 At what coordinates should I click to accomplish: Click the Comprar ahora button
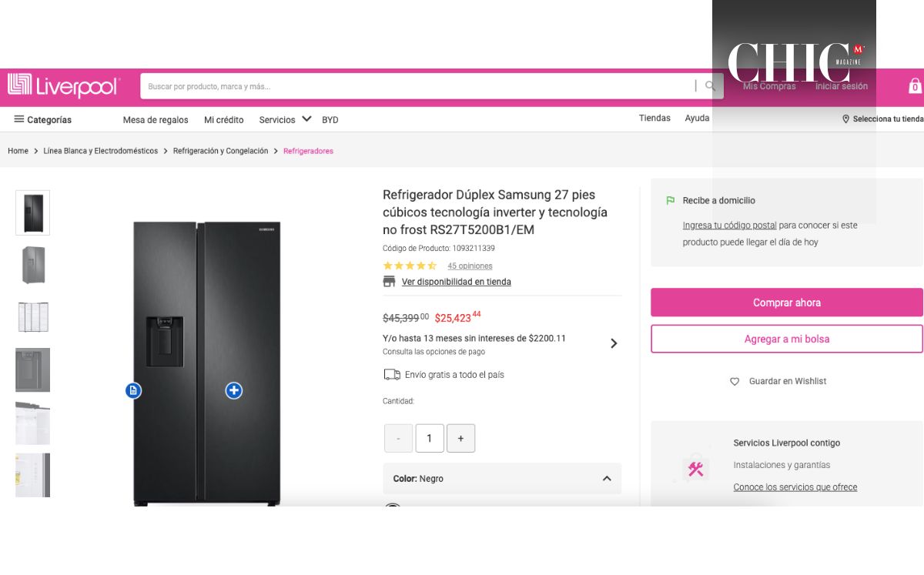(786, 303)
